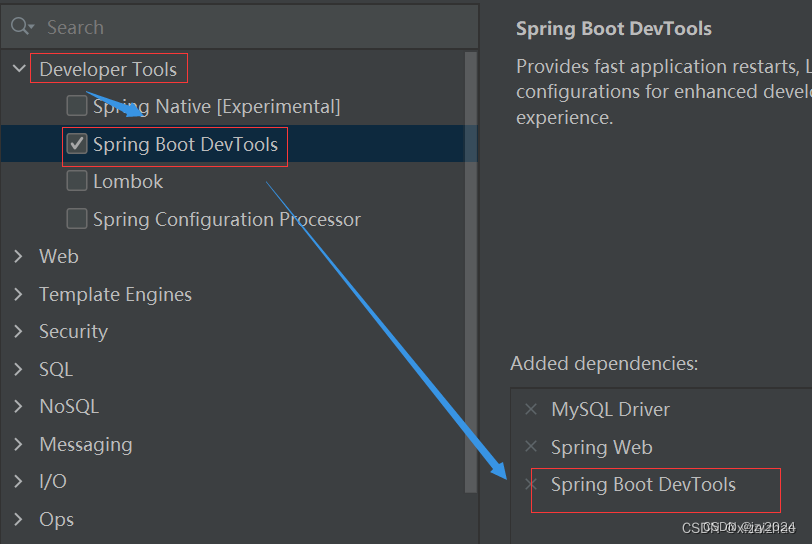The height and width of the screenshot is (544, 812).
Task: Click the dependency list vertical scrollbar
Action: click(x=471, y=271)
